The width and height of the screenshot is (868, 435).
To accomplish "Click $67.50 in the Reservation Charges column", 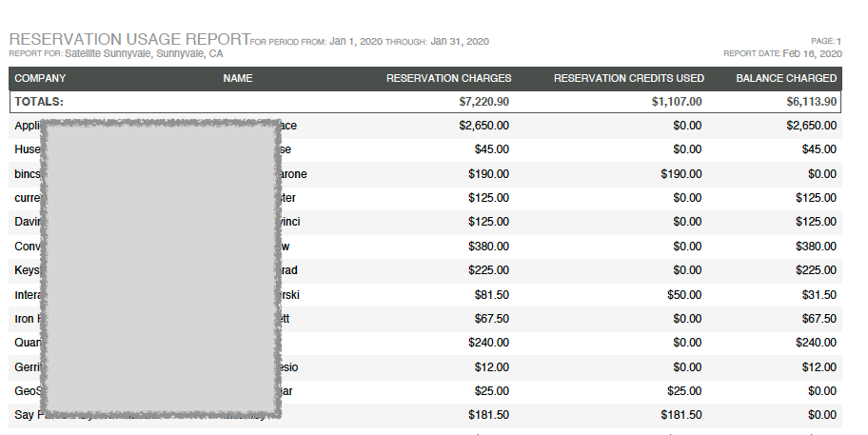I will pos(491,319).
